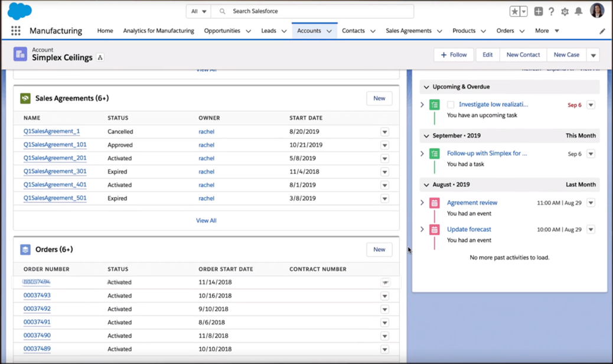This screenshot has height=364, width=613.
Task: Click New in Orders list
Action: [x=379, y=250]
